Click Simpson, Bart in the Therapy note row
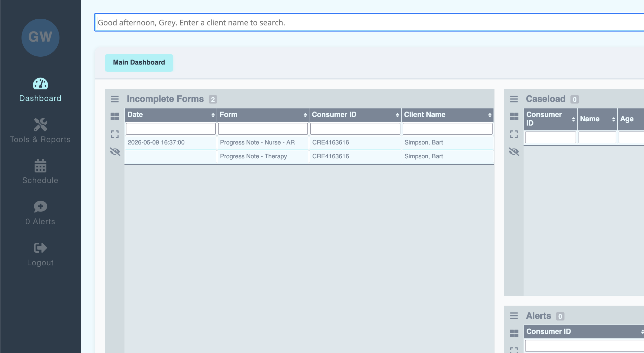The width and height of the screenshot is (644, 353). (424, 156)
